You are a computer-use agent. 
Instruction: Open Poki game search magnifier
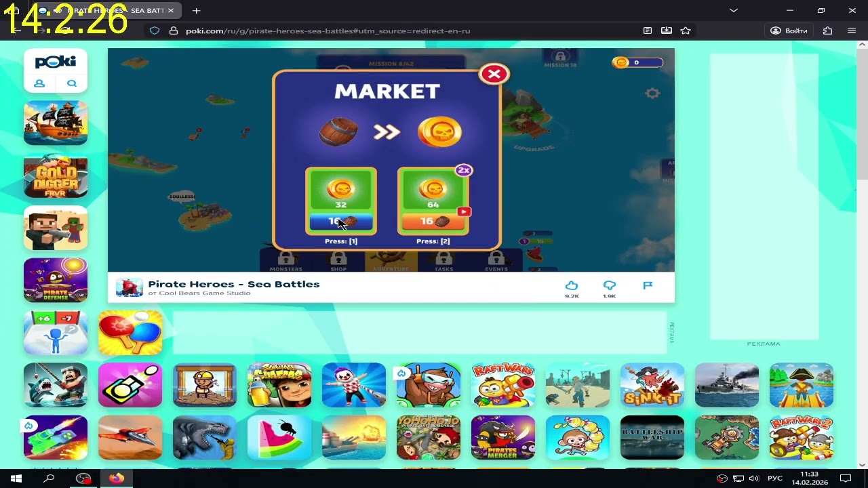pyautogui.click(x=72, y=83)
